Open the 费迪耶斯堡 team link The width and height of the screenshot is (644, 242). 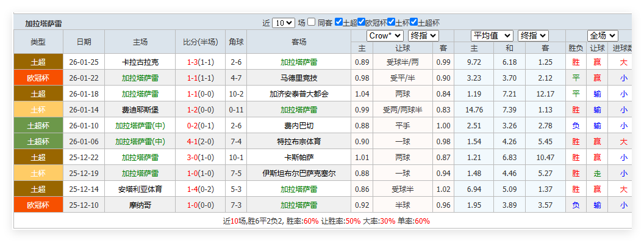140,110
